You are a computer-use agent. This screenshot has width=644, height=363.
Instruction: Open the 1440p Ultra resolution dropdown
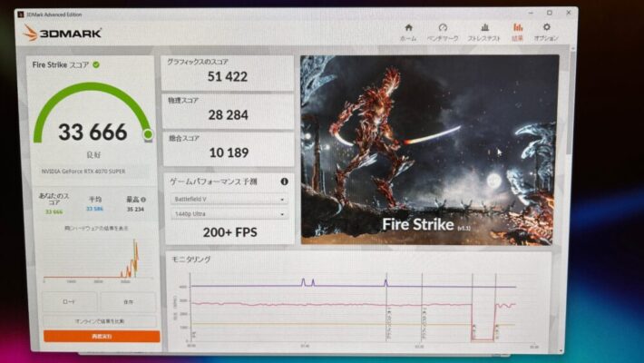coord(229,214)
